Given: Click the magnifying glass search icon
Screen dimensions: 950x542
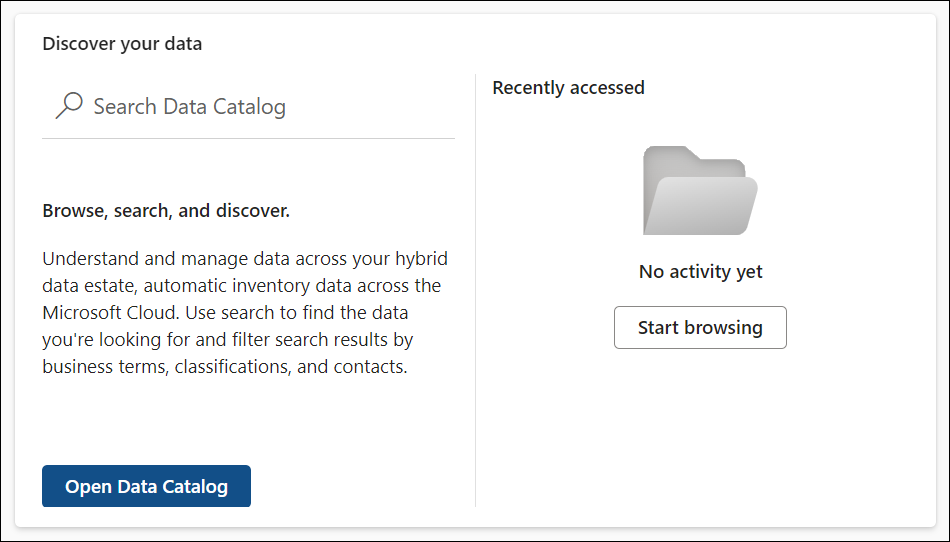Looking at the screenshot, I should click(69, 106).
